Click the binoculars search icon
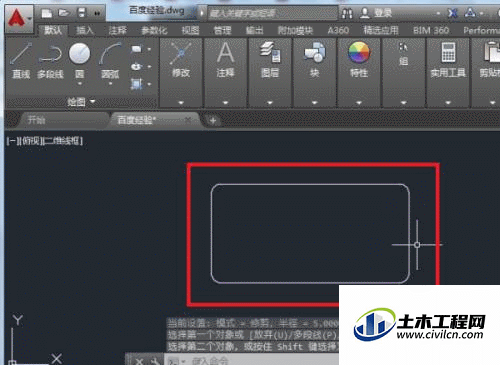500x365 pixels. [347, 13]
